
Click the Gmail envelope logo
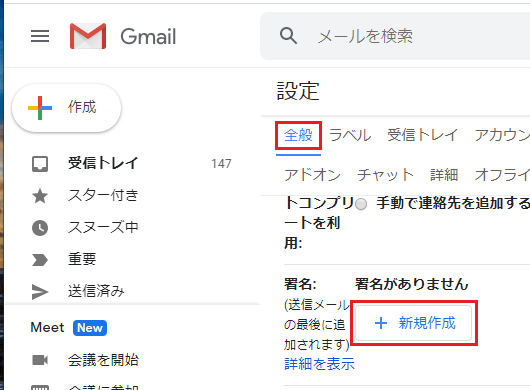point(88,36)
